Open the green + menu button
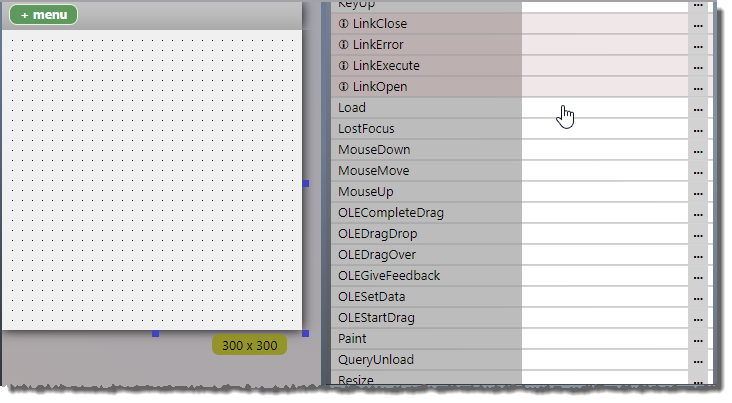This screenshot has height=403, width=732. click(43, 15)
